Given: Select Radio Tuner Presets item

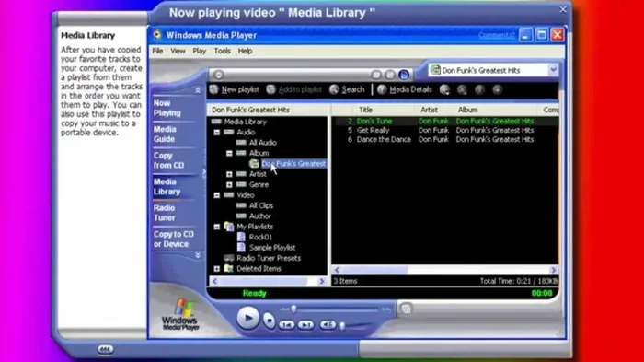Looking at the screenshot, I should 269,258.
